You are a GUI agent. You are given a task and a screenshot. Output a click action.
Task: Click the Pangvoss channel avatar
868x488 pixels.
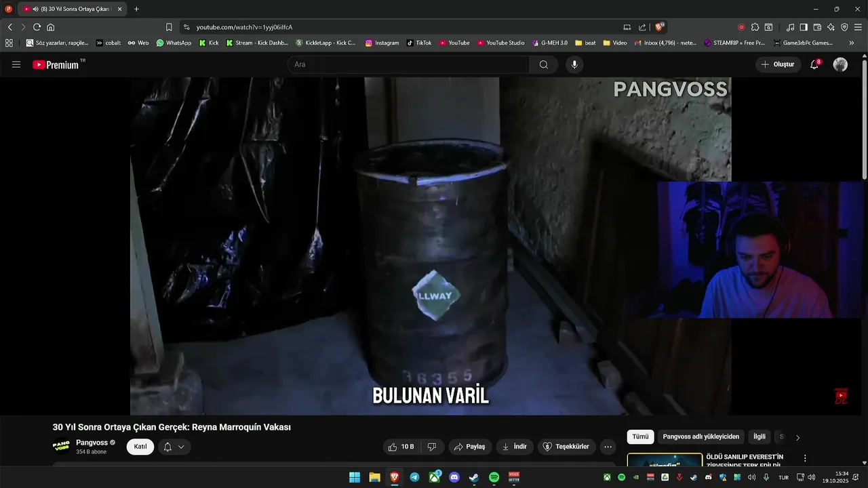61,446
